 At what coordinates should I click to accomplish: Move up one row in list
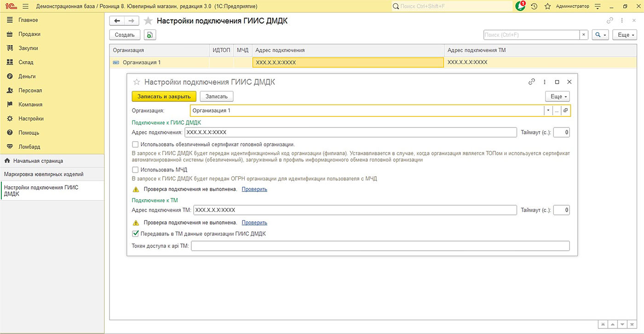(x=613, y=324)
